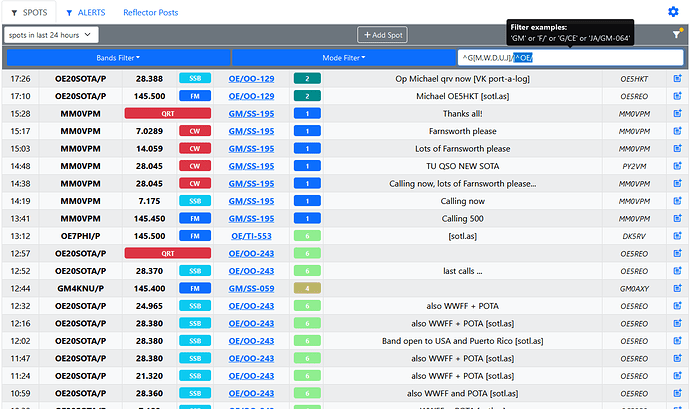
Task: Open the spot action icon for the 17:10 row
Action: pos(677,96)
